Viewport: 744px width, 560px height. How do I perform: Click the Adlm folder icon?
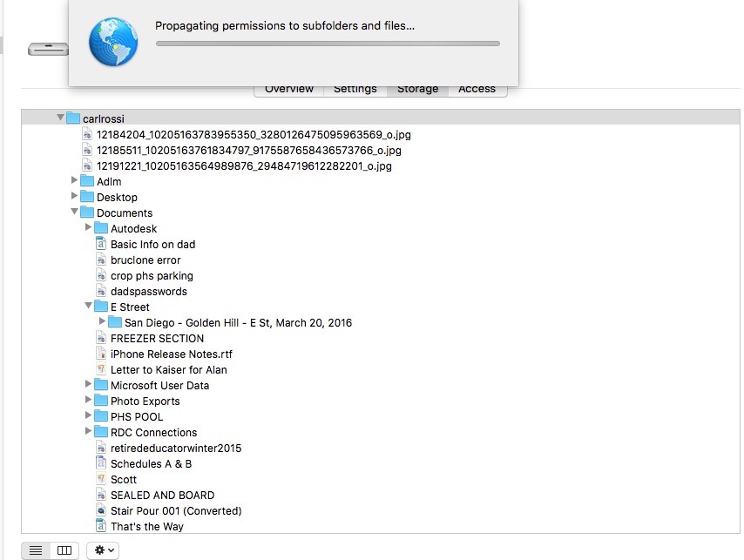click(87, 180)
